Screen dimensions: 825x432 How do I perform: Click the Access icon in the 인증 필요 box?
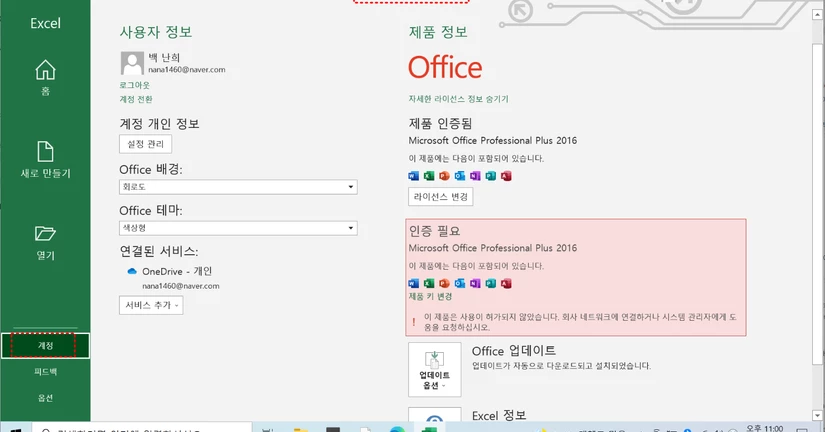pos(506,284)
